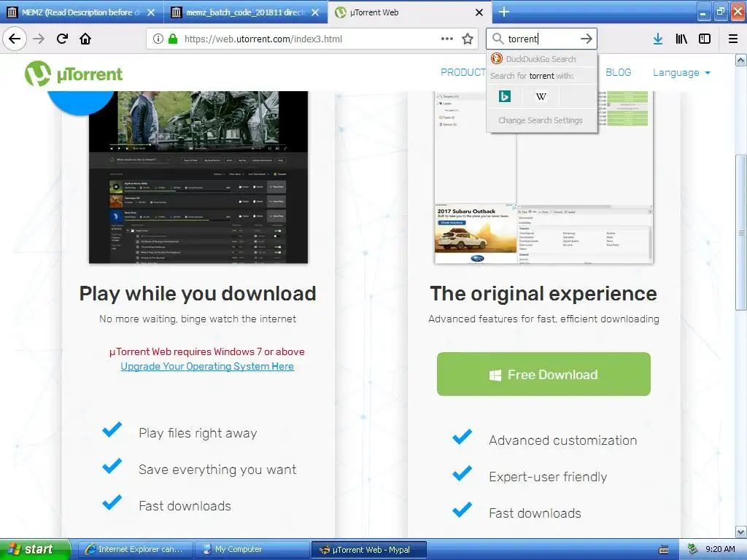747x560 pixels.
Task: Go back with the browser back arrow
Action: tap(15, 39)
